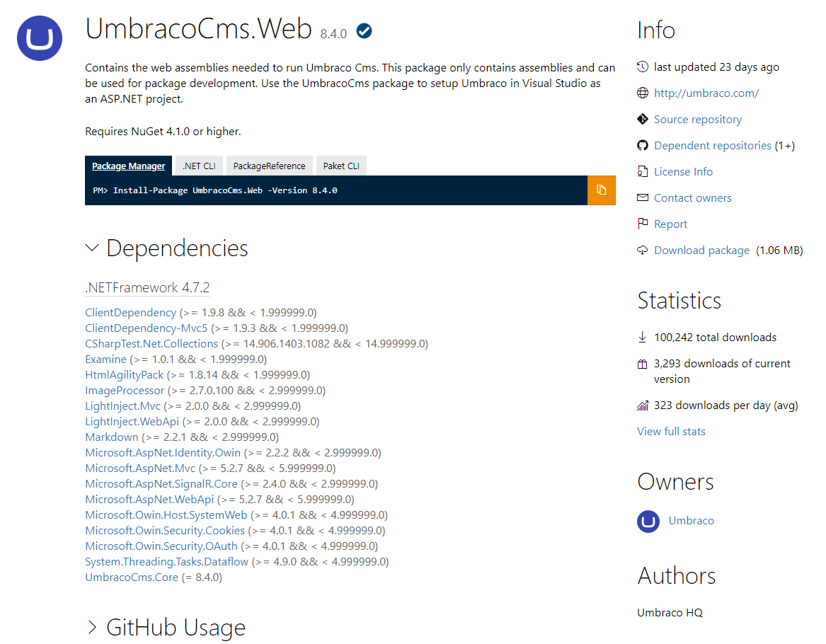This screenshot has height=644, width=826.
Task: Click the chart icon beside downloads per day
Action: tap(643, 406)
